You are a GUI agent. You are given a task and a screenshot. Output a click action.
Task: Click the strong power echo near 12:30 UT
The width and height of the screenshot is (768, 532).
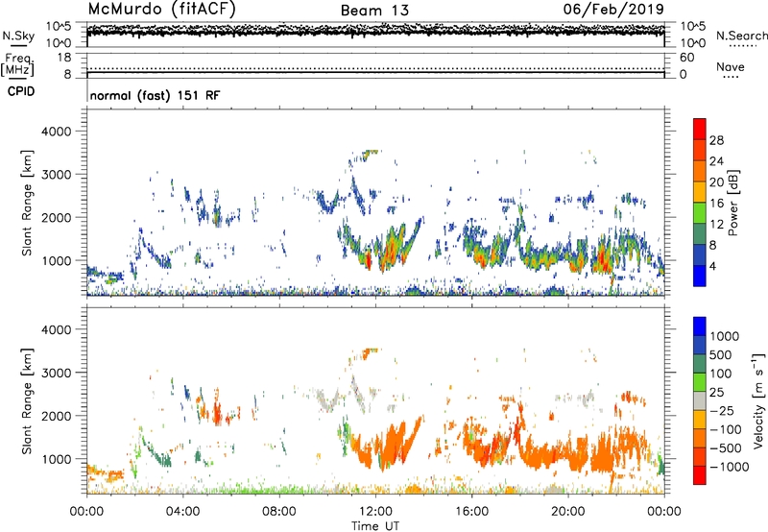[390, 250]
